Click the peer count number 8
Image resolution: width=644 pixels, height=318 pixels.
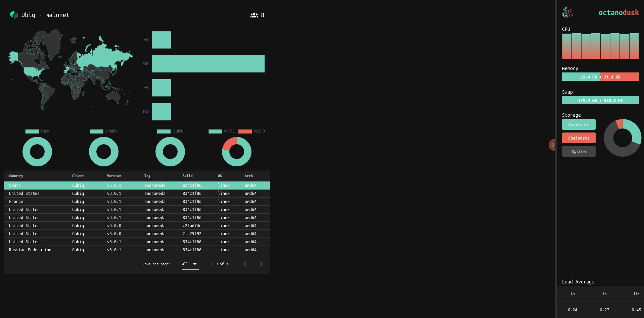tap(263, 15)
